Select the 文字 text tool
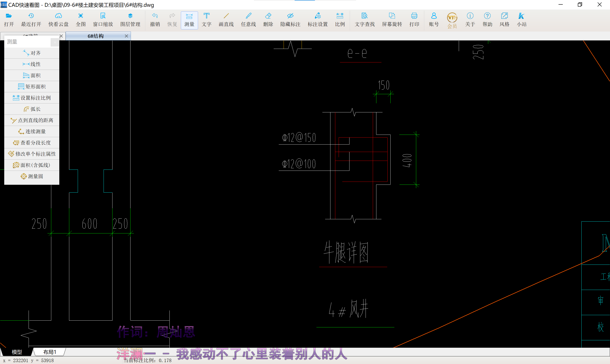This screenshot has height=364, width=610. (207, 20)
